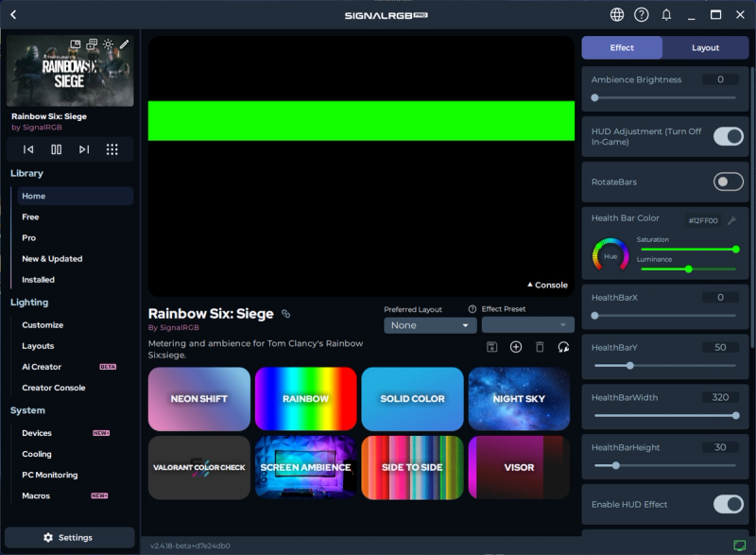Add a new preset with plus icon
This screenshot has width=756, height=555.
tap(516, 347)
